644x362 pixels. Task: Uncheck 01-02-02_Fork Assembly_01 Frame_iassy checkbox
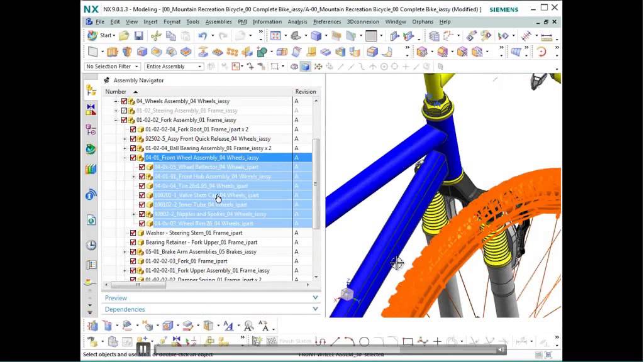[x=124, y=120]
